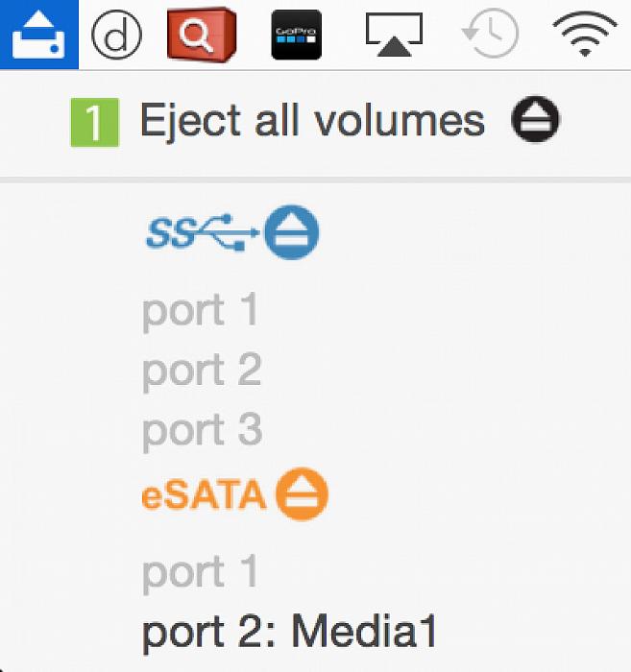The width and height of the screenshot is (631, 672).
Task: Click the 'Media1' volume name text
Action: (x=364, y=631)
